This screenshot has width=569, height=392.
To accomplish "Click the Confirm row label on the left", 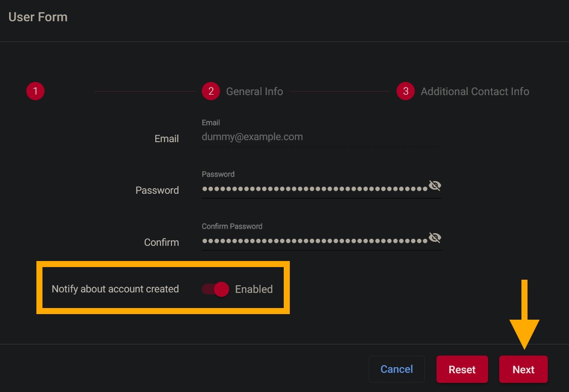I will tap(161, 242).
